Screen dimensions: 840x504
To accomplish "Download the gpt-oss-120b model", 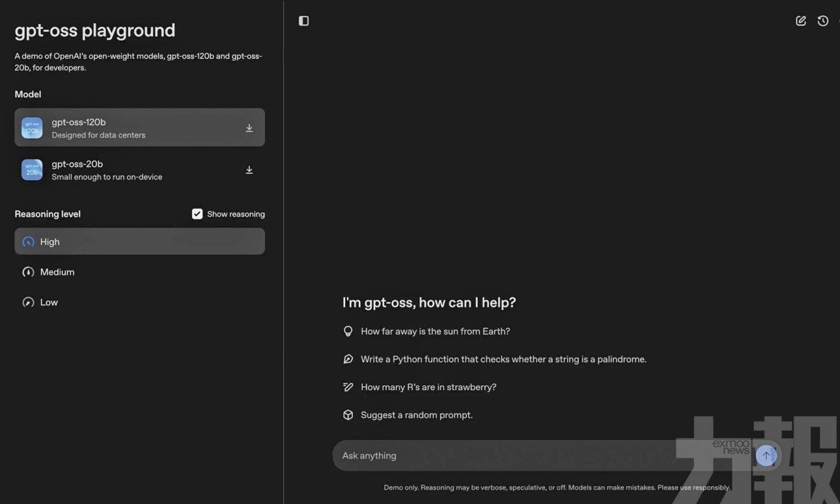I will [249, 128].
